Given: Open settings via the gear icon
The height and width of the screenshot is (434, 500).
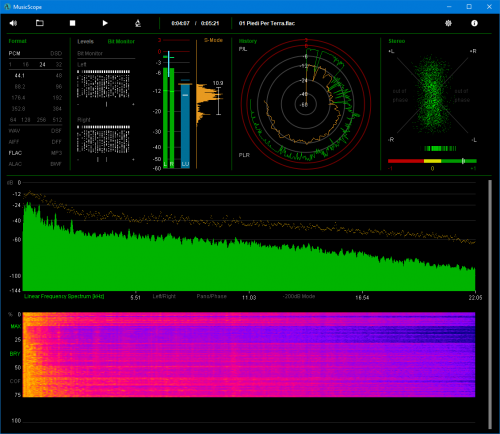Looking at the screenshot, I should click(x=448, y=23).
